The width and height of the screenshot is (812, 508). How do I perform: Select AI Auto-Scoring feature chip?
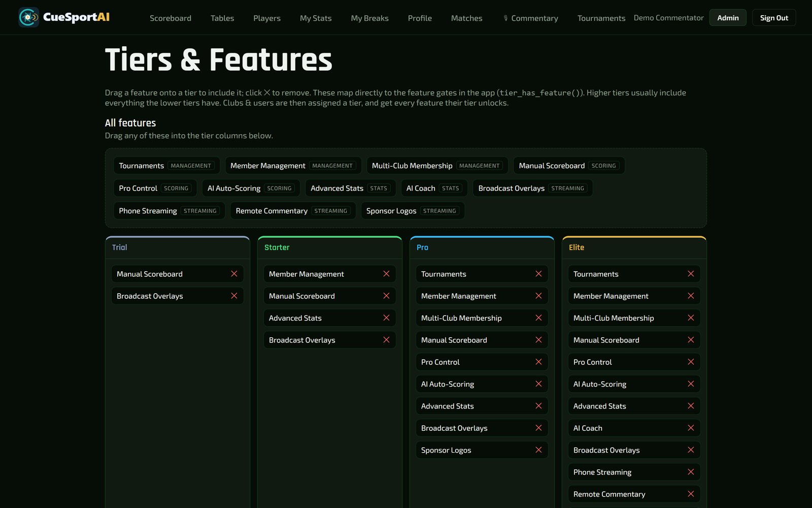(251, 188)
